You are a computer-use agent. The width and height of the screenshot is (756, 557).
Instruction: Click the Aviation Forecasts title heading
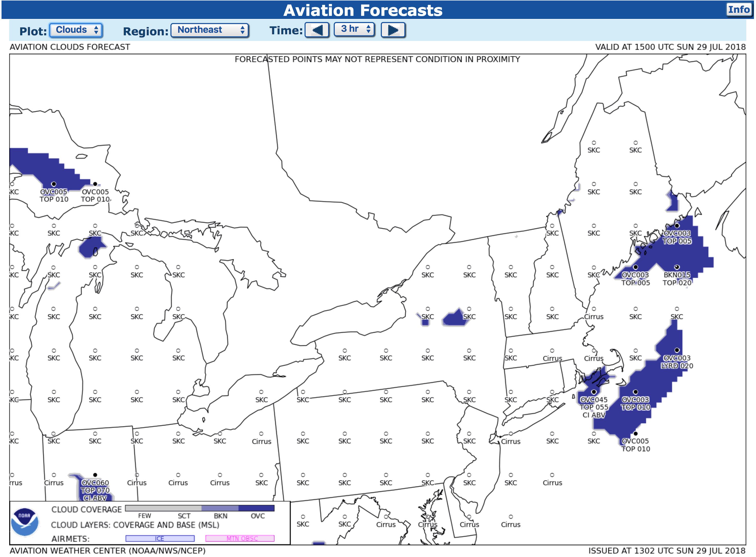point(363,10)
